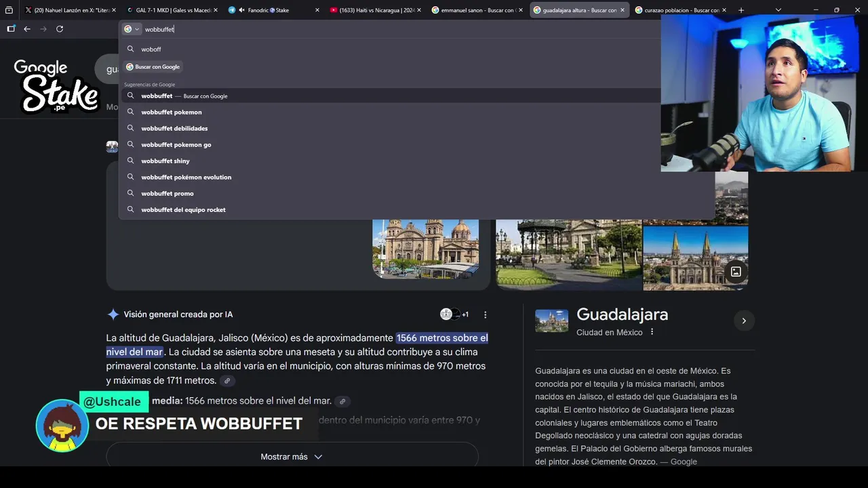Image resolution: width=868 pixels, height=488 pixels.
Task: Open the twin-spire cathedral photo
Action: (x=695, y=258)
